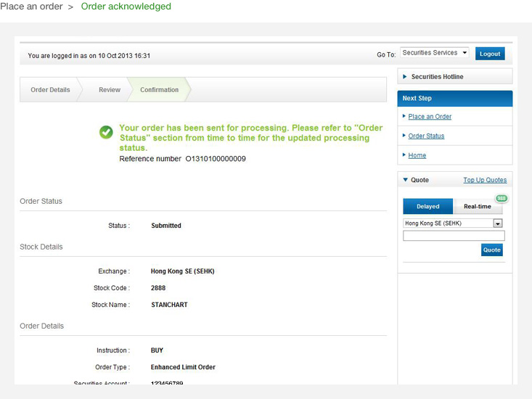532x399 pixels.
Task: Click the Stock Details section heading
Action: (x=41, y=247)
